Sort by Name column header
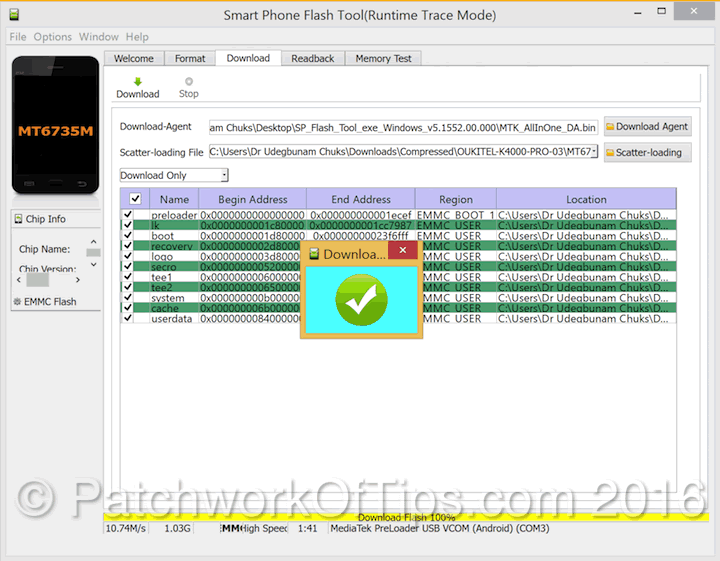This screenshot has width=720, height=561. (174, 199)
